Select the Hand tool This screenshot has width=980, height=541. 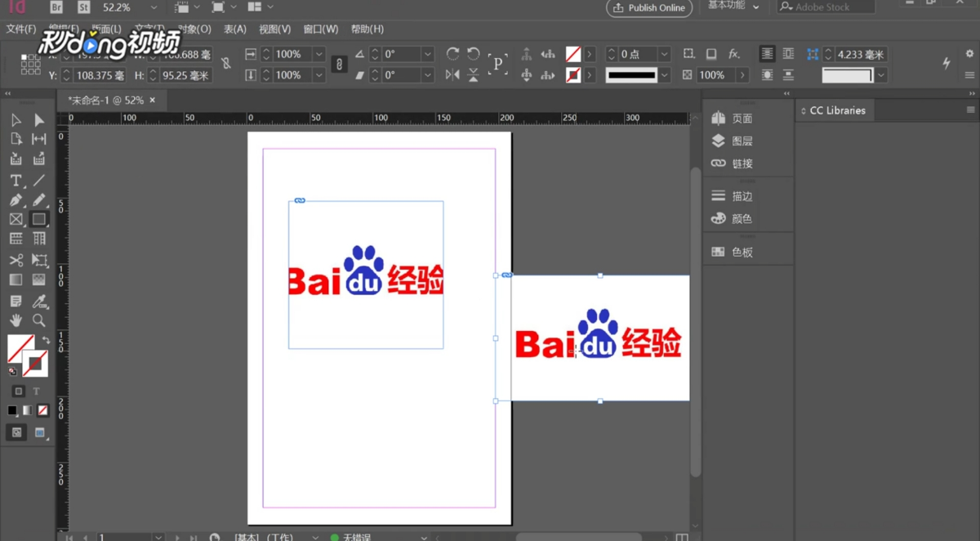(x=16, y=320)
